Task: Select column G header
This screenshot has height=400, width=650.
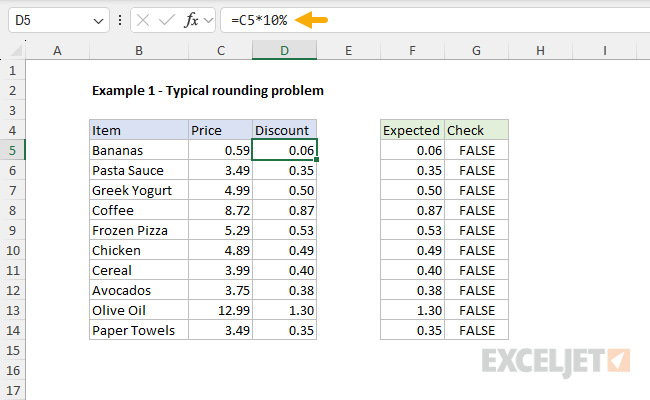Action: 476,51
